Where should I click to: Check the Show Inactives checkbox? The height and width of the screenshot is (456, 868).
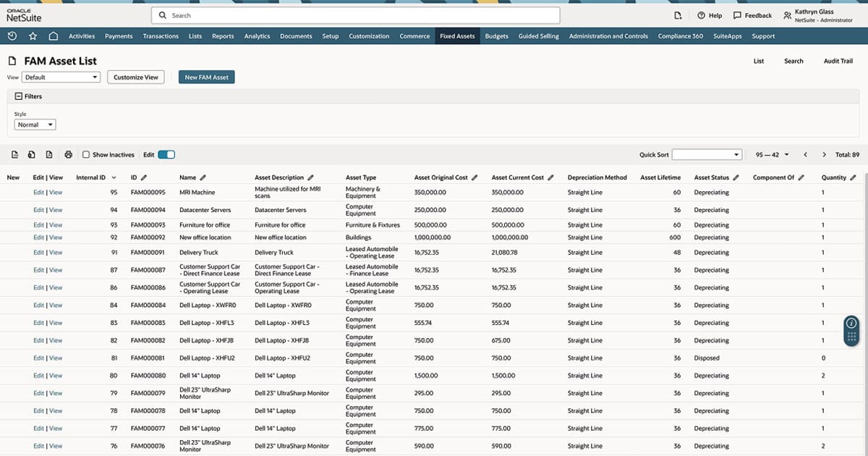(x=85, y=154)
